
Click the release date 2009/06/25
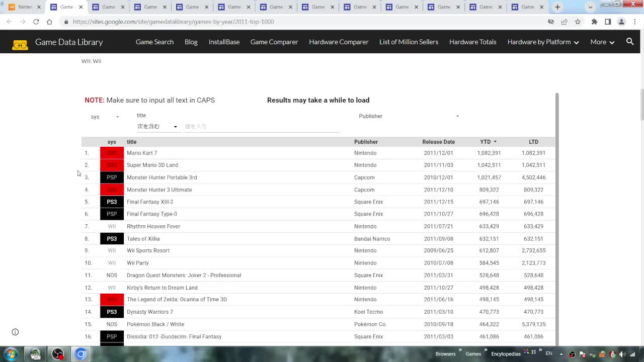pyautogui.click(x=438, y=250)
